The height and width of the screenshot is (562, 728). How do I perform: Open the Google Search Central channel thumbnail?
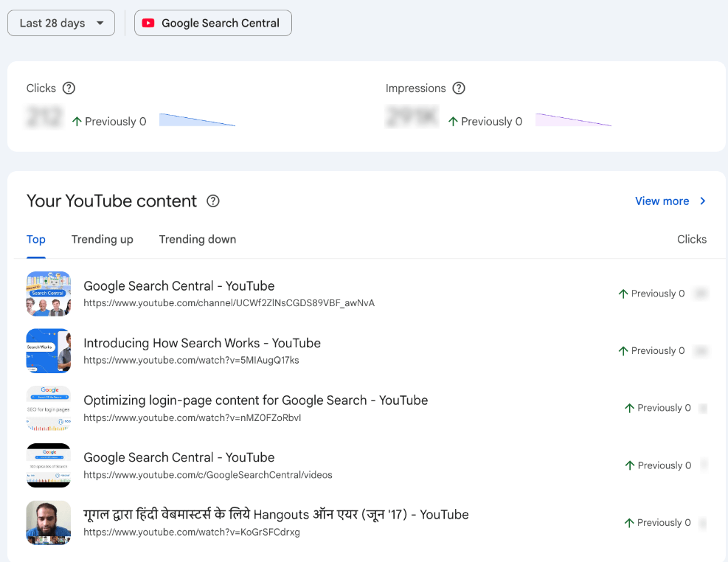[49, 294]
